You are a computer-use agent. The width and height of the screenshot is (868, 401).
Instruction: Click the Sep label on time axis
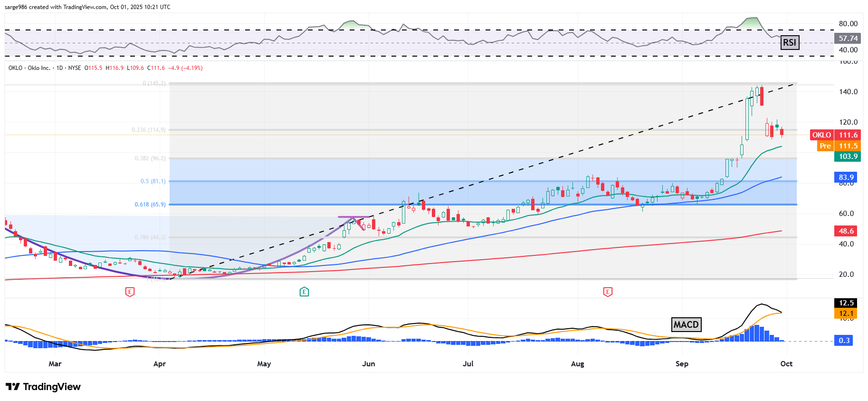click(x=682, y=364)
